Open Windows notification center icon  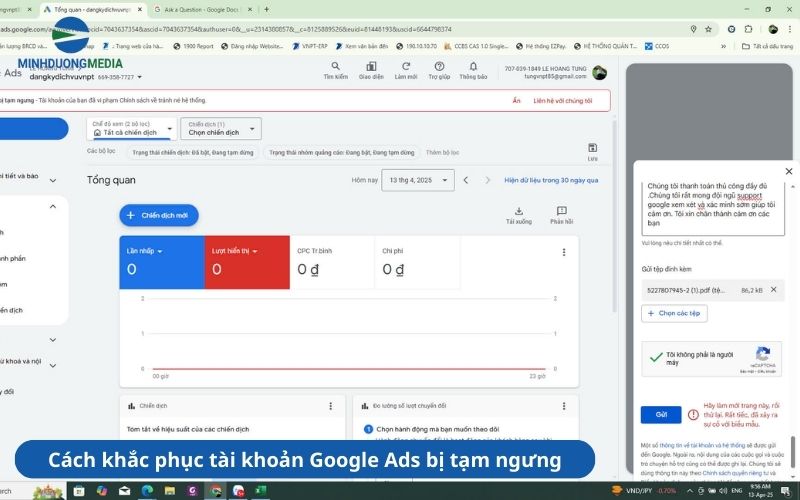(x=785, y=491)
